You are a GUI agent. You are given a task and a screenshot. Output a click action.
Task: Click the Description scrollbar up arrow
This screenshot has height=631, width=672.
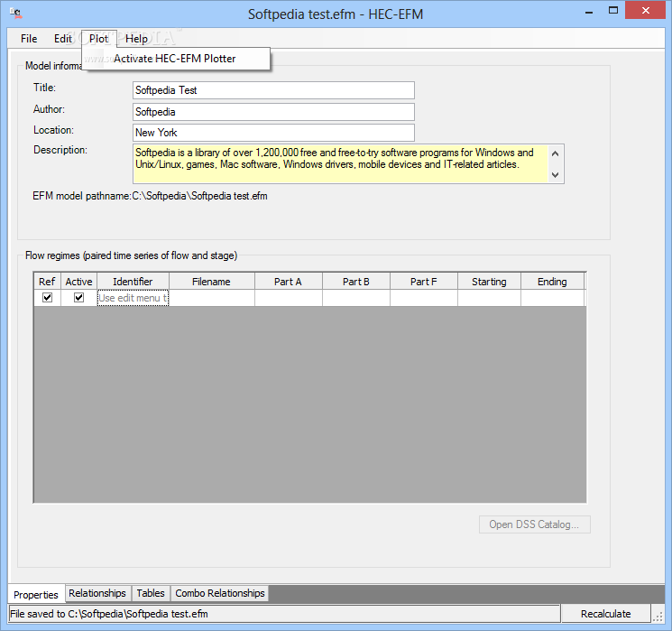point(556,153)
